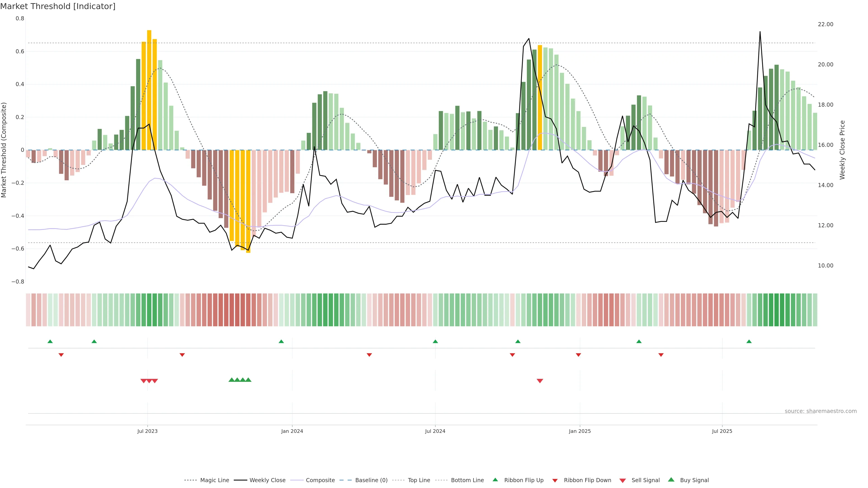Click the last ribbon flip up marker after Jul 2025
The image size is (868, 488).
(749, 342)
